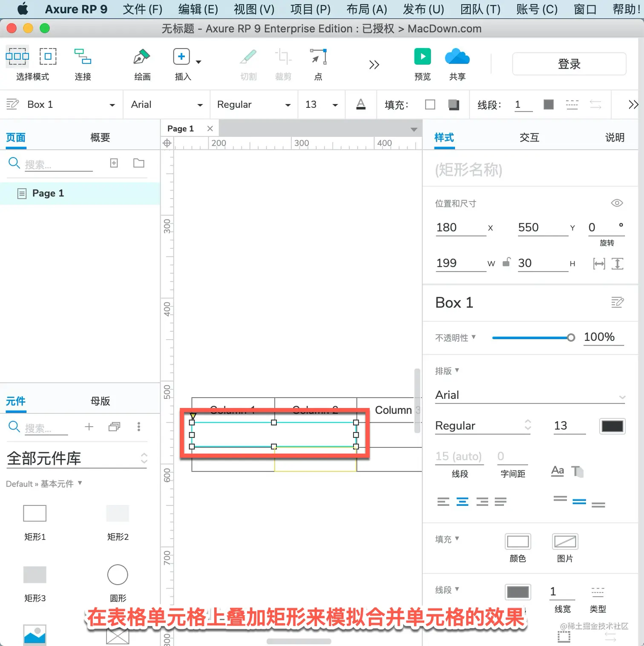644x646 pixels.
Task: Open the fill color (颜色) swatch
Action: (518, 542)
